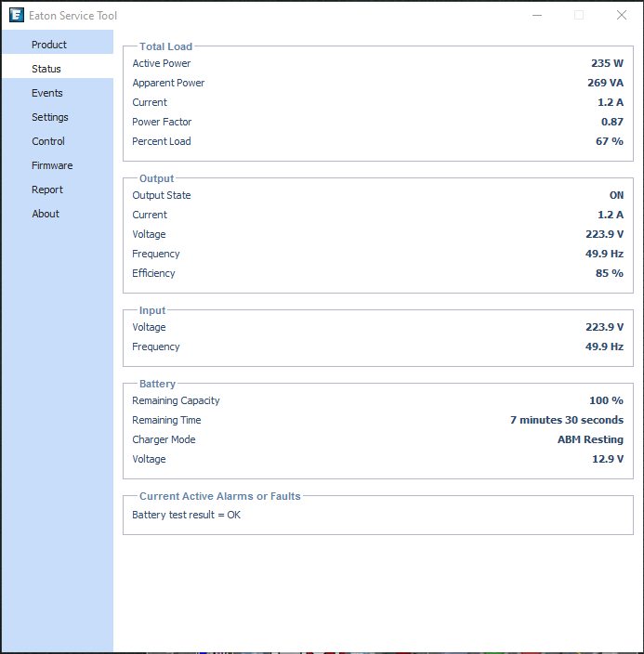Click the Battery group heading
Image resolution: width=644 pixels, height=654 pixels.
[x=157, y=384]
